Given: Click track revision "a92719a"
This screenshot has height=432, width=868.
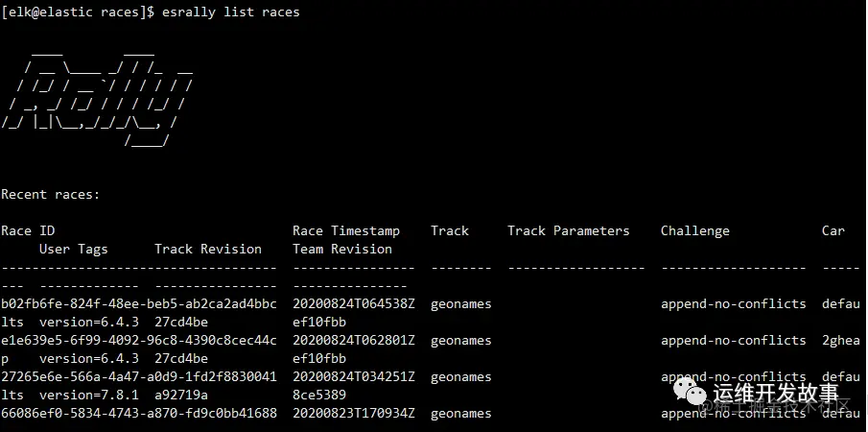Looking at the screenshot, I should click(x=181, y=395).
